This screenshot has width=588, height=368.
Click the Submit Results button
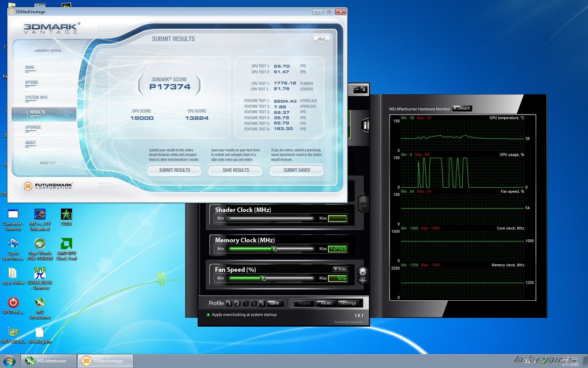pyautogui.click(x=174, y=170)
